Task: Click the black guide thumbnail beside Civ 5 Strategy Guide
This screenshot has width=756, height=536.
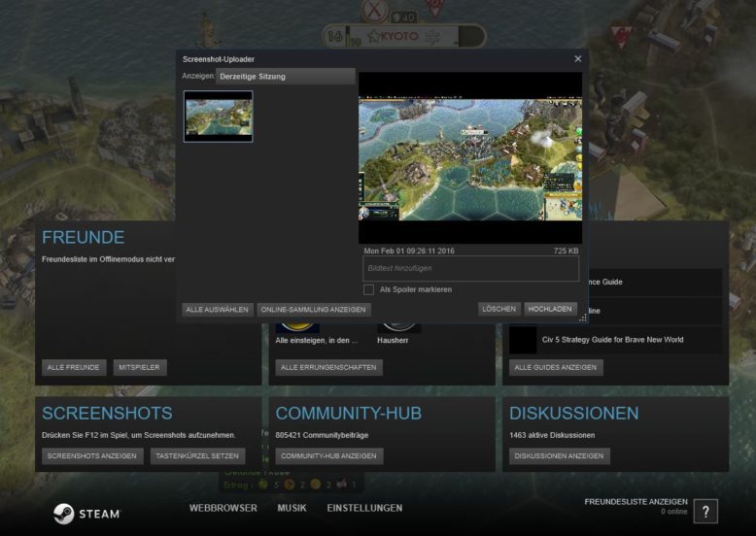Action: click(523, 340)
